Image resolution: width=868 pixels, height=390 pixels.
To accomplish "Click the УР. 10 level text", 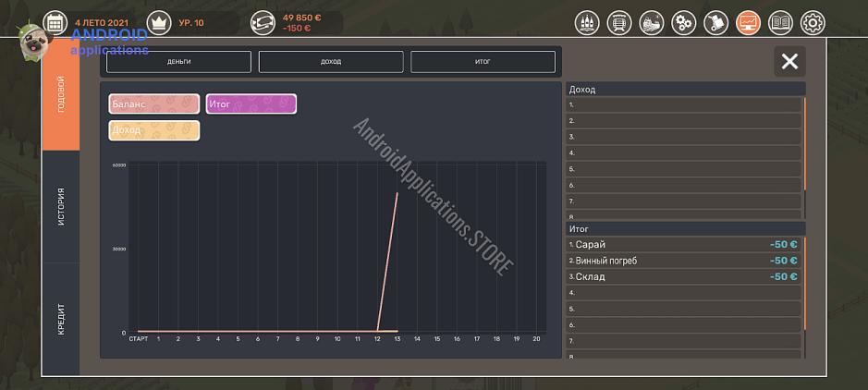I will tap(191, 23).
